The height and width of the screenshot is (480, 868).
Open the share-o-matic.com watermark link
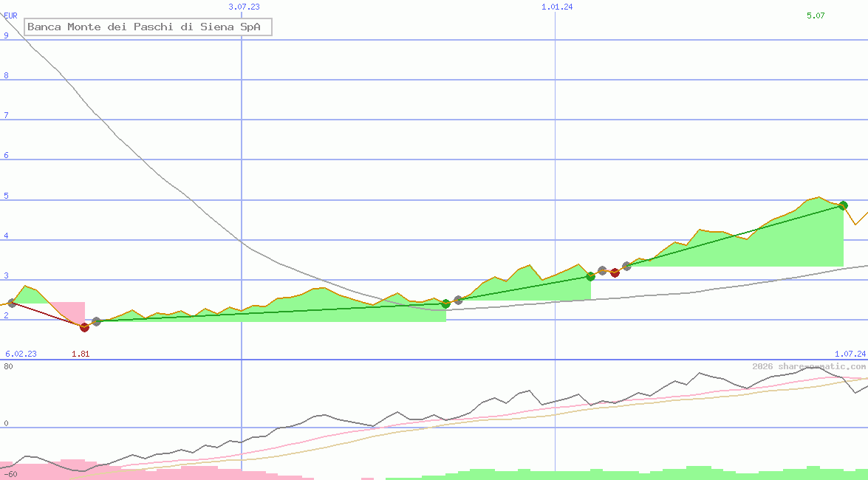click(x=809, y=366)
